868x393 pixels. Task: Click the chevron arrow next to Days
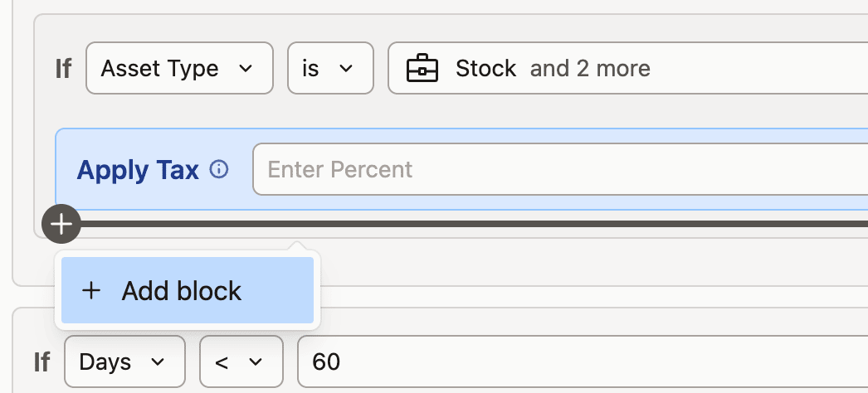(x=158, y=362)
